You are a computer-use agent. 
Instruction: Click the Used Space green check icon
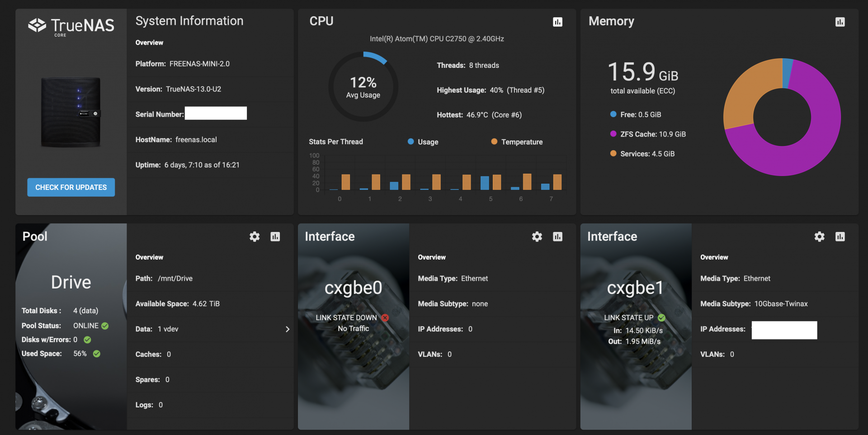pos(97,354)
